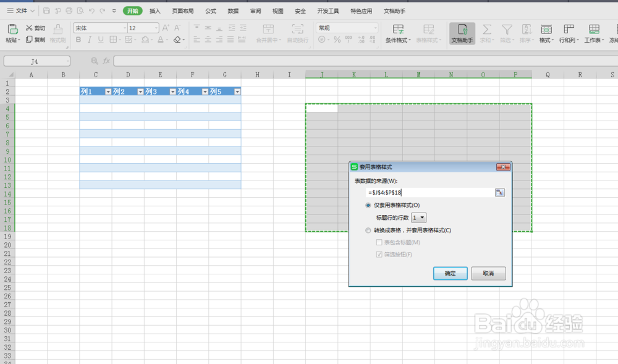Click the Print Preview icon
This screenshot has height=364, width=618.
coord(80,11)
